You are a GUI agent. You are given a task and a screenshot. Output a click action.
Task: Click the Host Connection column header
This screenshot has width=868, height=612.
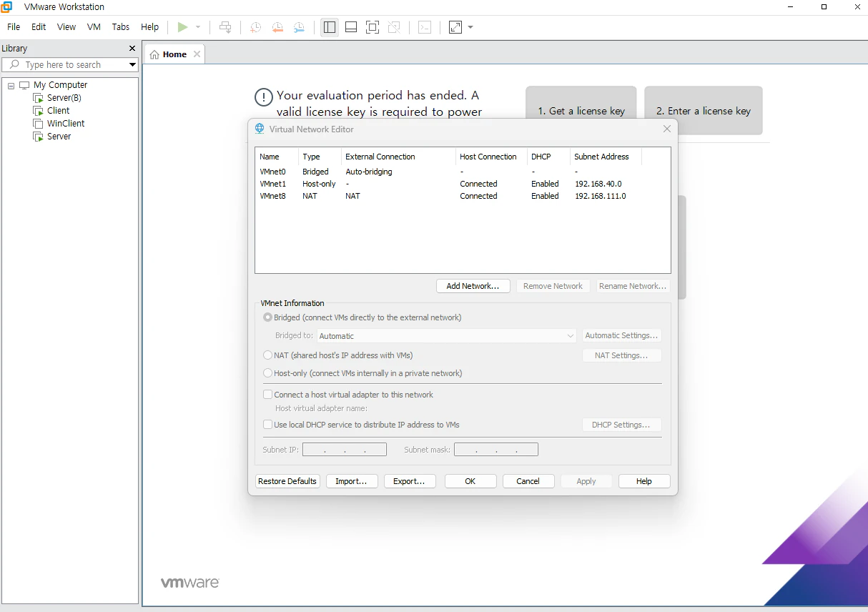[x=491, y=157]
